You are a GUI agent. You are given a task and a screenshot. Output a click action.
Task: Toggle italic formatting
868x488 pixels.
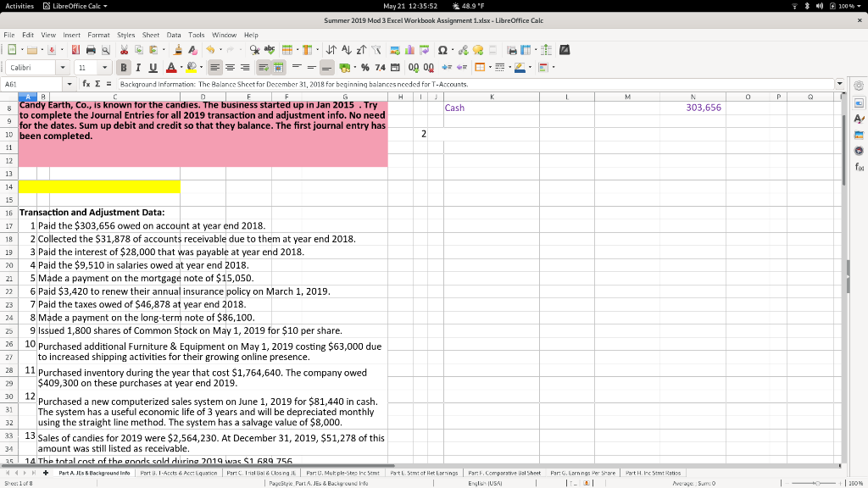[x=138, y=66]
